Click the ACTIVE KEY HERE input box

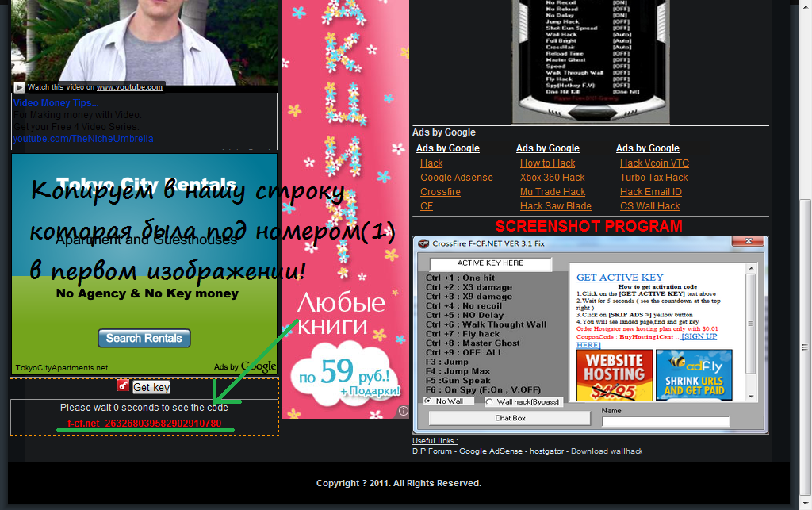click(x=490, y=263)
